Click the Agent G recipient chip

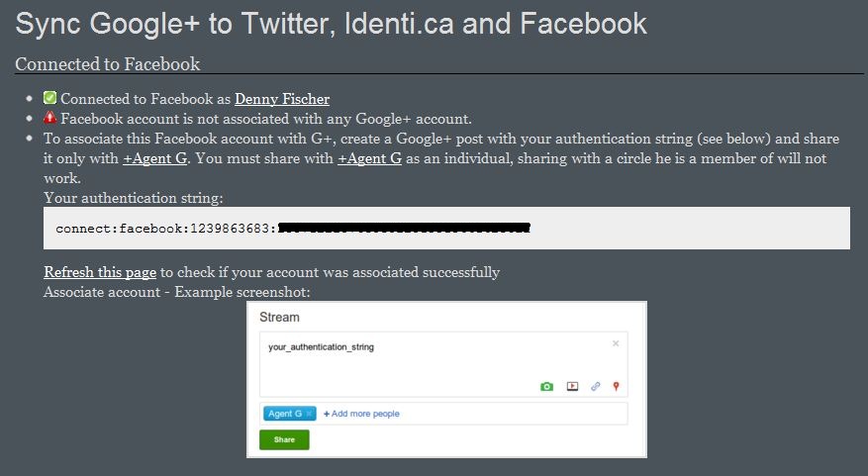(290, 414)
